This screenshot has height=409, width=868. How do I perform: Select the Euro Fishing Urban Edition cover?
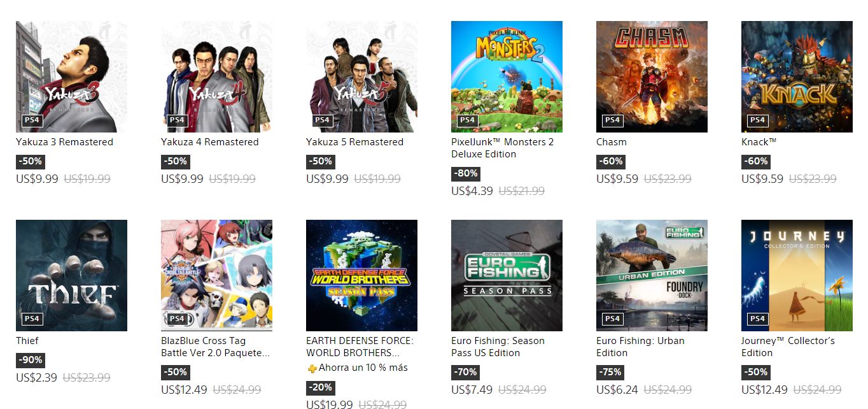652,275
